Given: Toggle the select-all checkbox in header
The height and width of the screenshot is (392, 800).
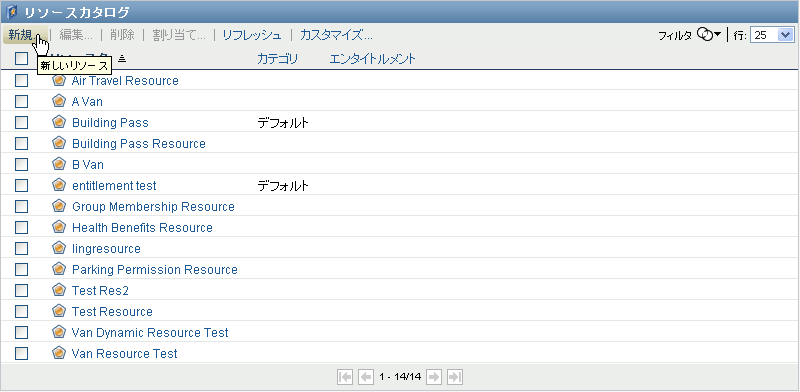Looking at the screenshot, I should 21,59.
